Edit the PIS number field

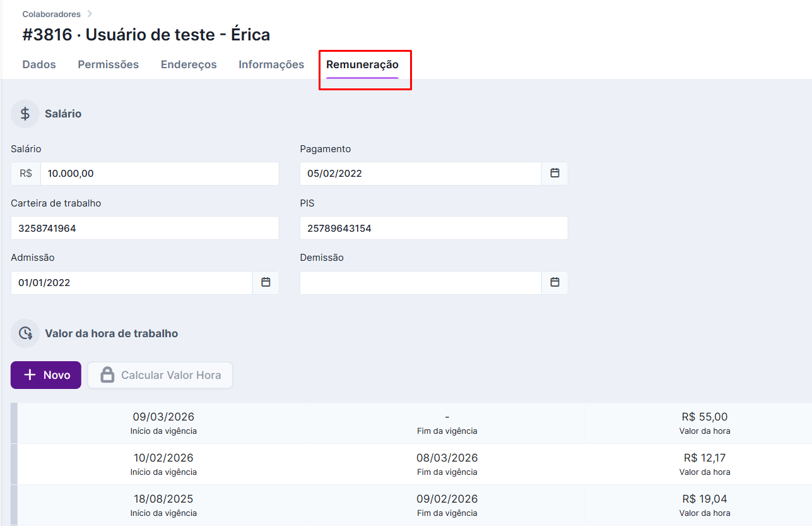(x=433, y=228)
